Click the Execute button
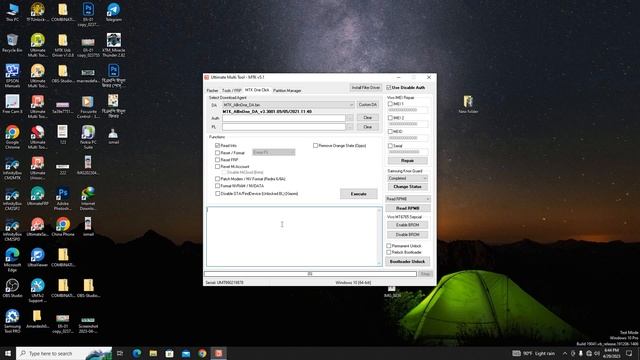Image resolution: width=640 pixels, height=360 pixels. click(358, 194)
